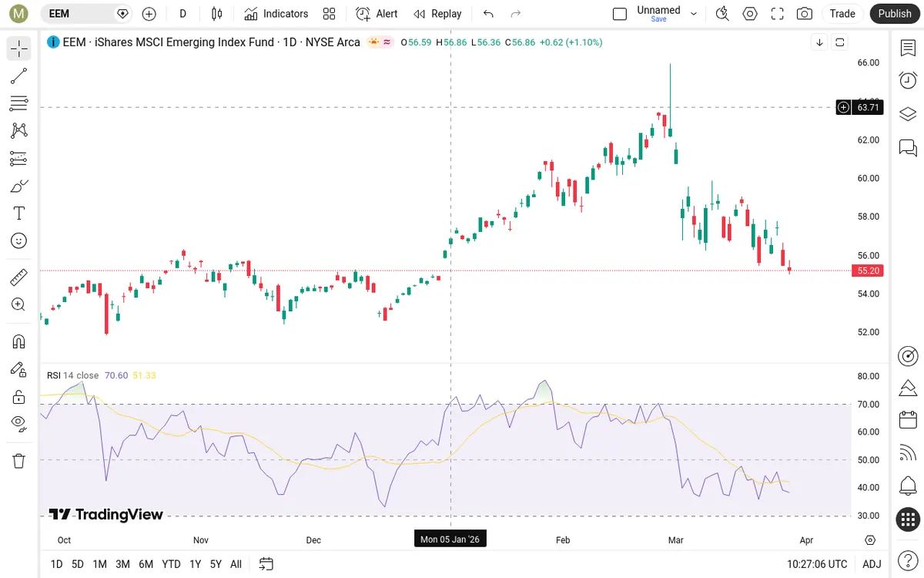Open the candlestick chart type menu
Viewport: 924px width, 578px height.
coord(216,13)
